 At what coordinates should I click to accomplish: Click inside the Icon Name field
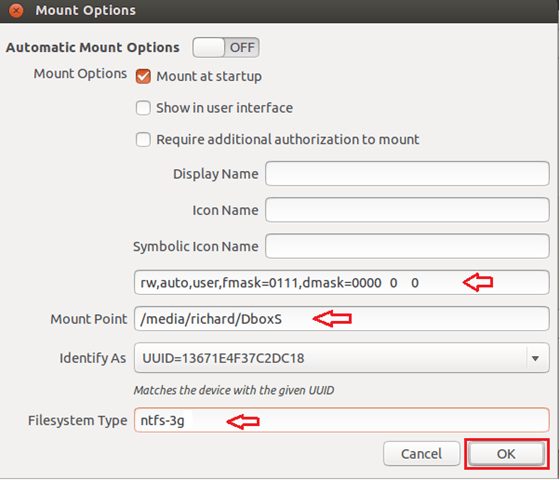407,210
